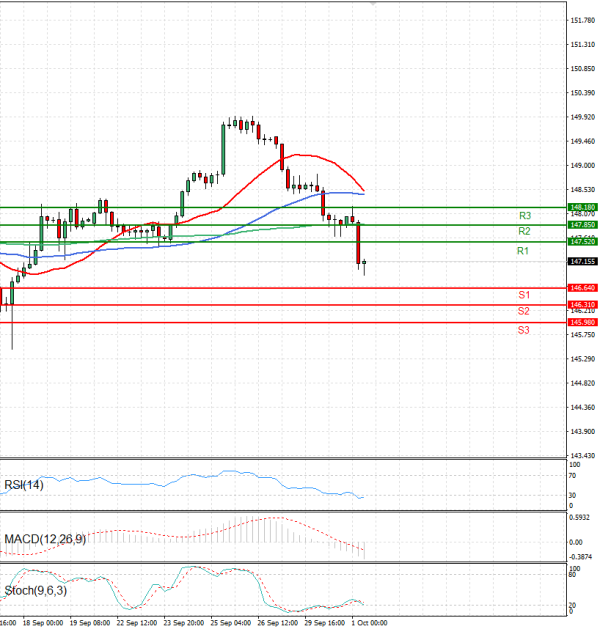600x629 pixels.
Task: Select the 146.310 red price tag
Action: pyautogui.click(x=582, y=304)
